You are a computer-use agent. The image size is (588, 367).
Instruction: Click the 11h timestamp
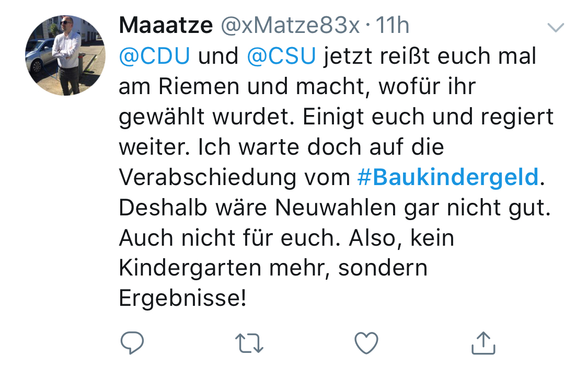pos(393,26)
